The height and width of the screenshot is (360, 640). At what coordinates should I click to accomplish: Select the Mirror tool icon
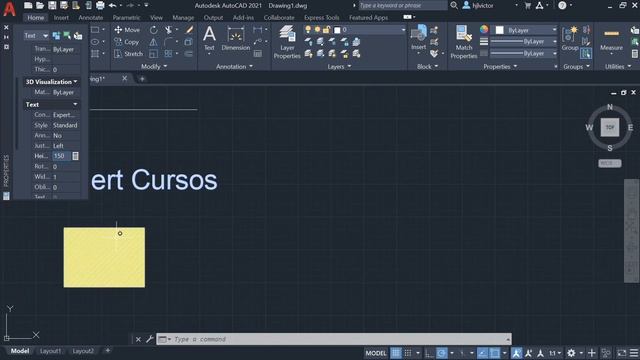coord(153,42)
